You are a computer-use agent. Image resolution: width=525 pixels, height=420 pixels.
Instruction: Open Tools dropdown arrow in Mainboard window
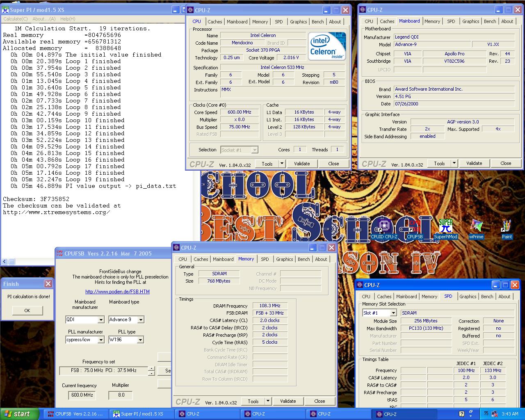coord(454,163)
